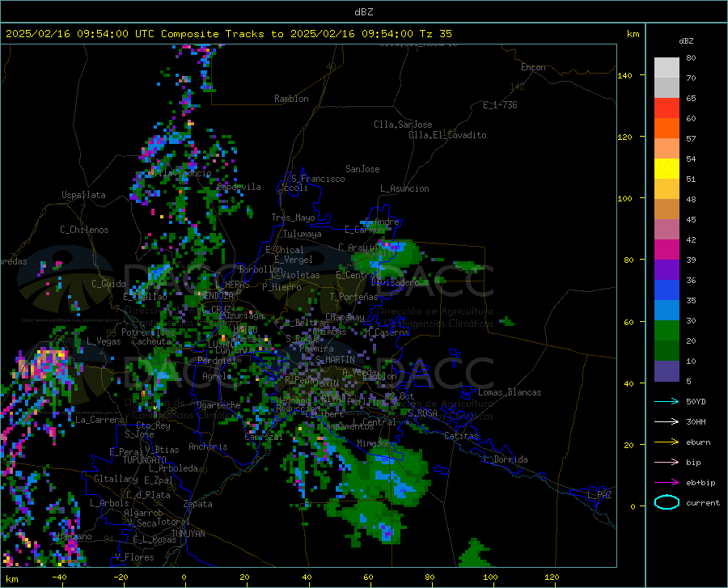Click the 'dBZ' heading above the color scale
This screenshot has width=728, height=588.
pyautogui.click(x=686, y=40)
